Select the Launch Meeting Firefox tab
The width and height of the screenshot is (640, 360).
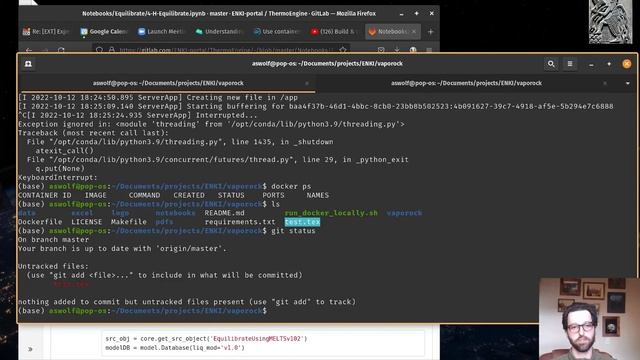(162, 31)
